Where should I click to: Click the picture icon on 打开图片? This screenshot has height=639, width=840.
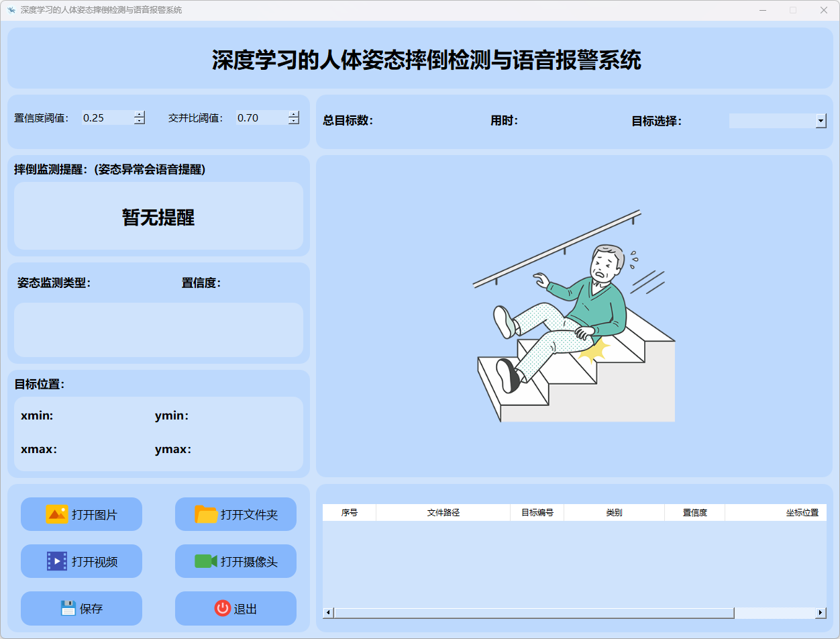[56, 514]
